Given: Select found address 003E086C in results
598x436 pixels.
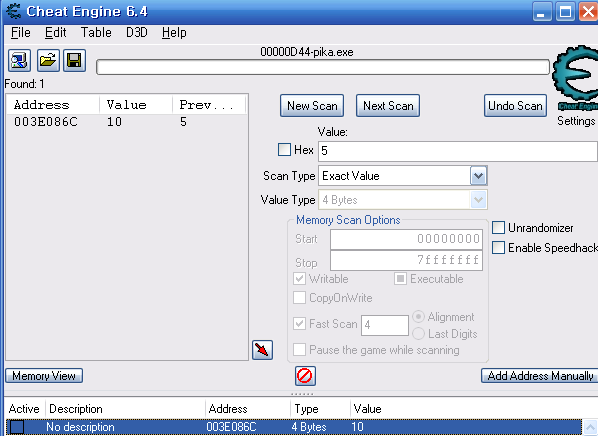Looking at the screenshot, I should tap(46, 122).
